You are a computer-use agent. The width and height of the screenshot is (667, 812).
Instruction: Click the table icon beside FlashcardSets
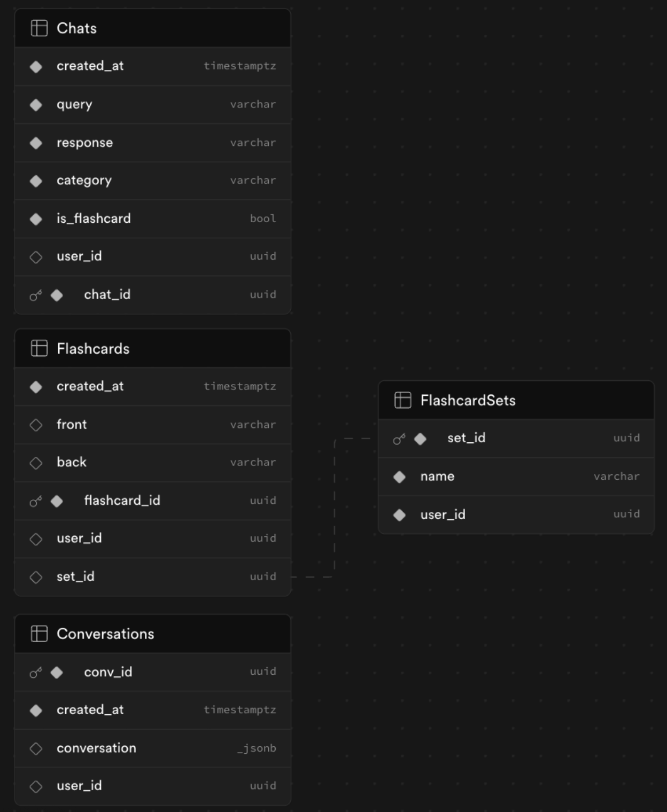tap(402, 400)
